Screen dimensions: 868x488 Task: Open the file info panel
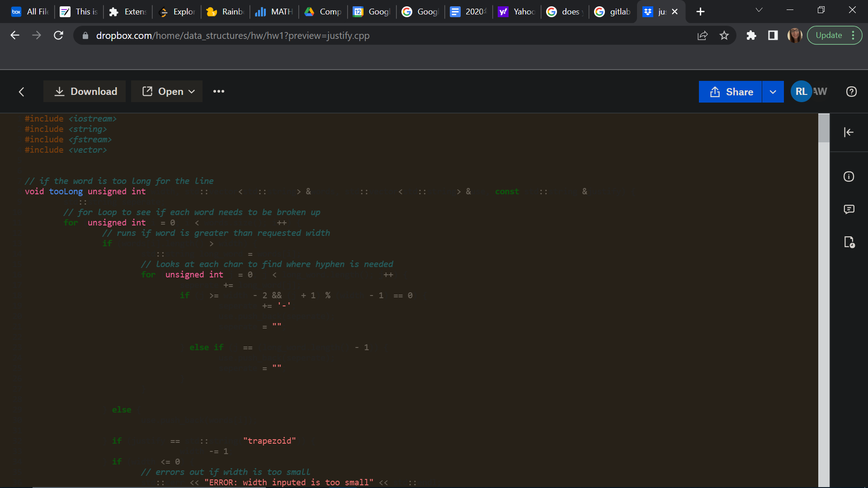point(849,177)
